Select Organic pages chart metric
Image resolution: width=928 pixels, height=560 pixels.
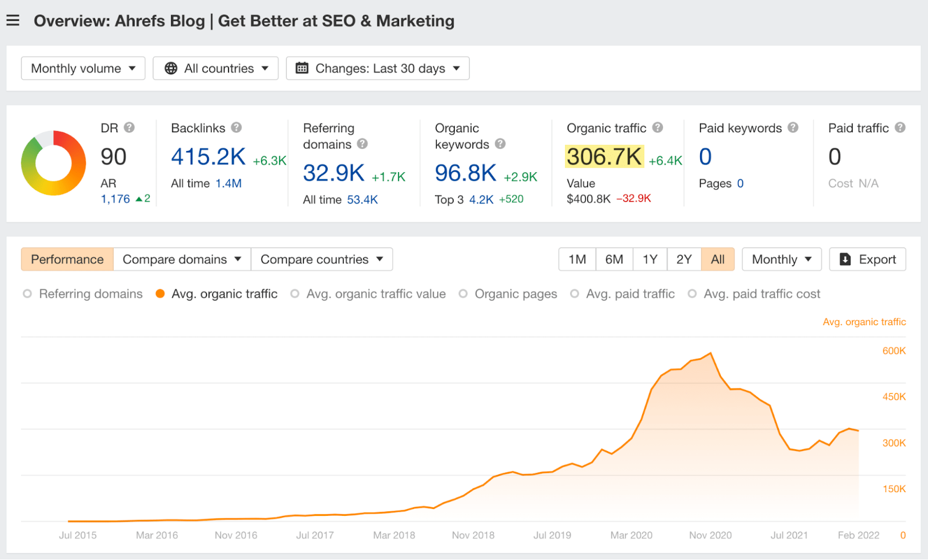[508, 294]
